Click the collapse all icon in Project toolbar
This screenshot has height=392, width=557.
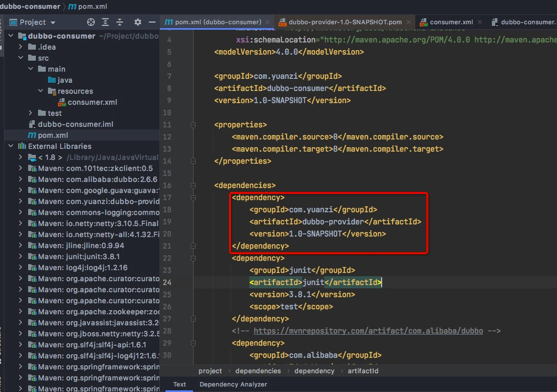point(120,22)
